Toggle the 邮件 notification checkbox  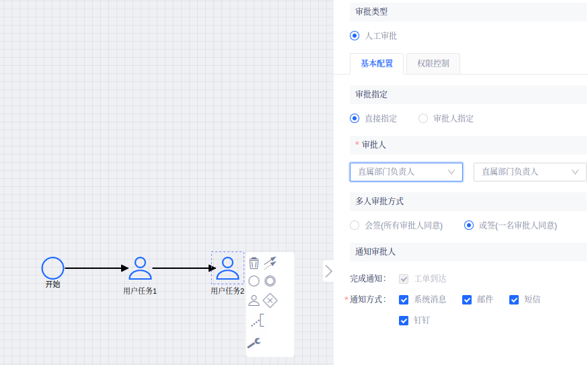(x=467, y=300)
